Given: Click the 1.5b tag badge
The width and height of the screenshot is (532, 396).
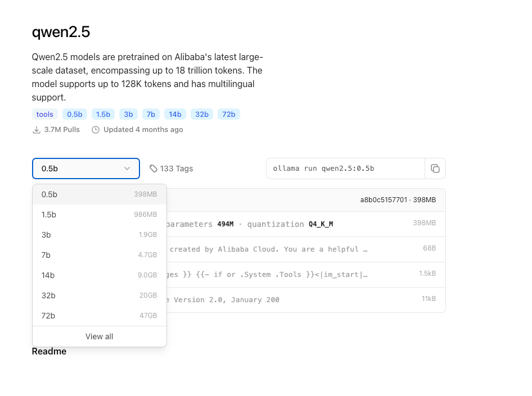Looking at the screenshot, I should 103,114.
